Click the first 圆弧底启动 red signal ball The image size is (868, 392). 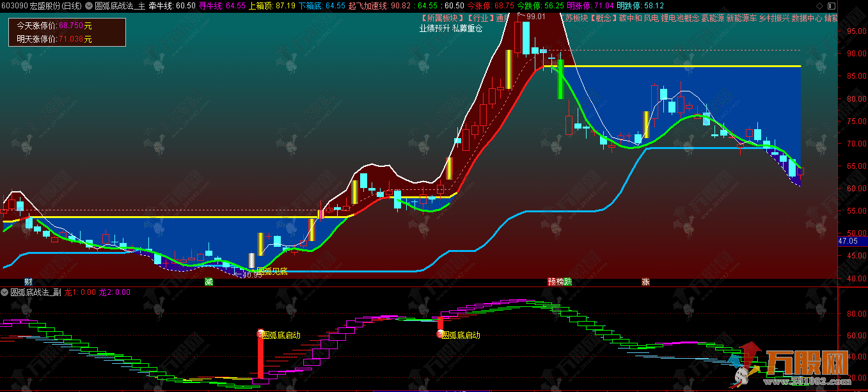click(260, 334)
